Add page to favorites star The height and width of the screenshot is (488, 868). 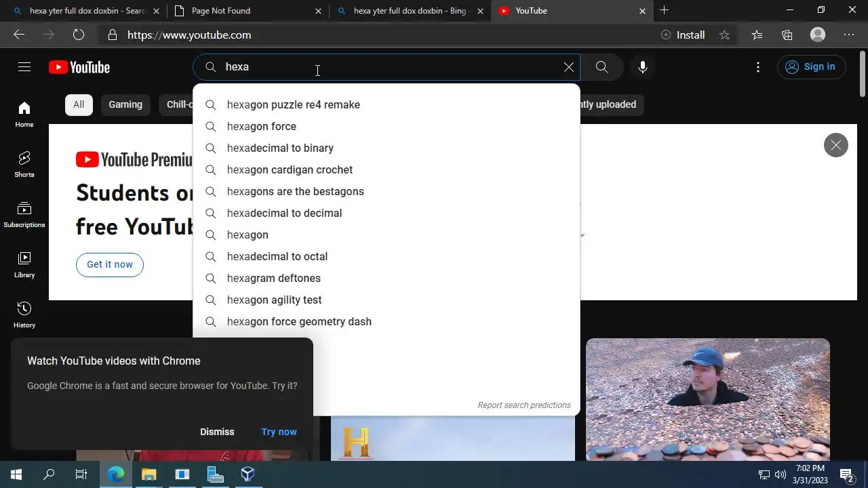click(725, 35)
